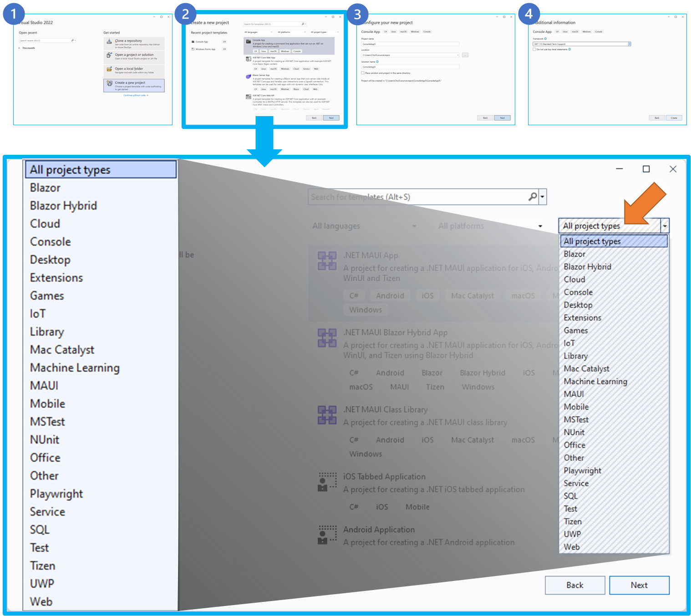This screenshot has width=691, height=616.
Task: Click the info icon beside top-level statements option
Action: point(569,49)
